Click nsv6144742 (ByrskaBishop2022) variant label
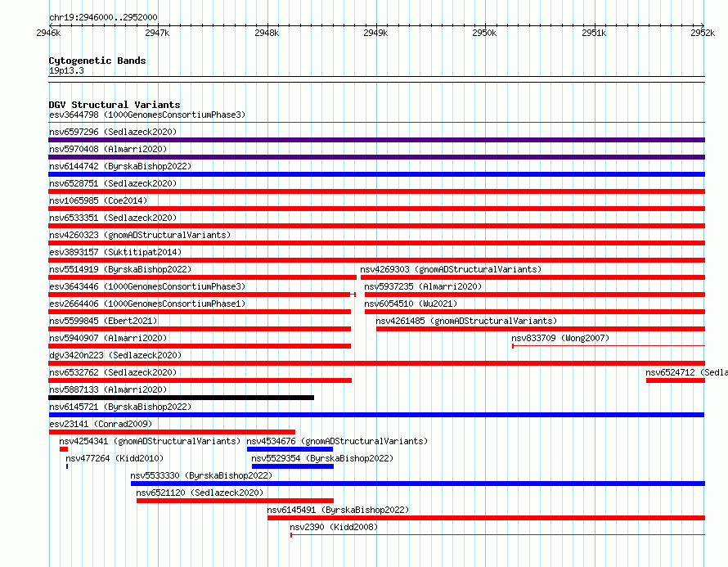 pyautogui.click(x=120, y=166)
